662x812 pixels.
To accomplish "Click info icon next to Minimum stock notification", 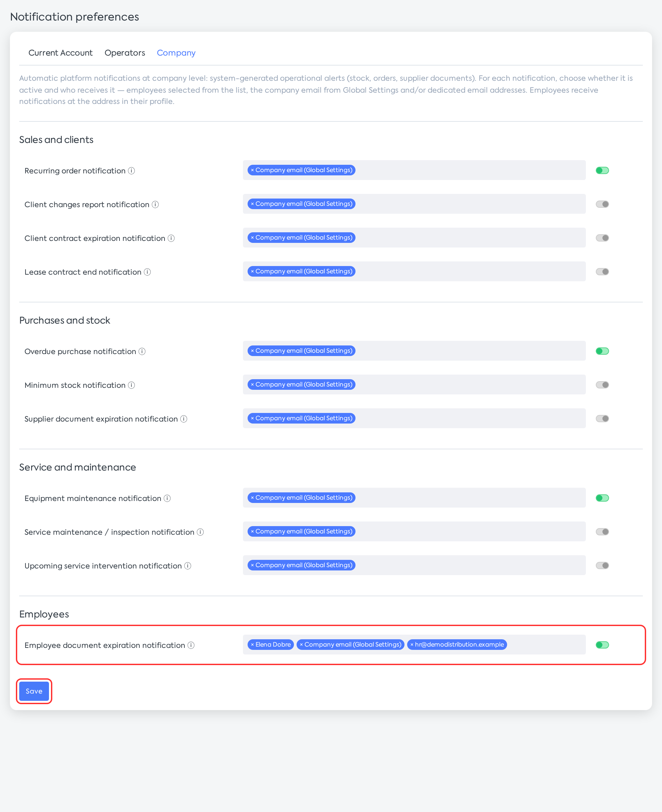I will pos(131,385).
